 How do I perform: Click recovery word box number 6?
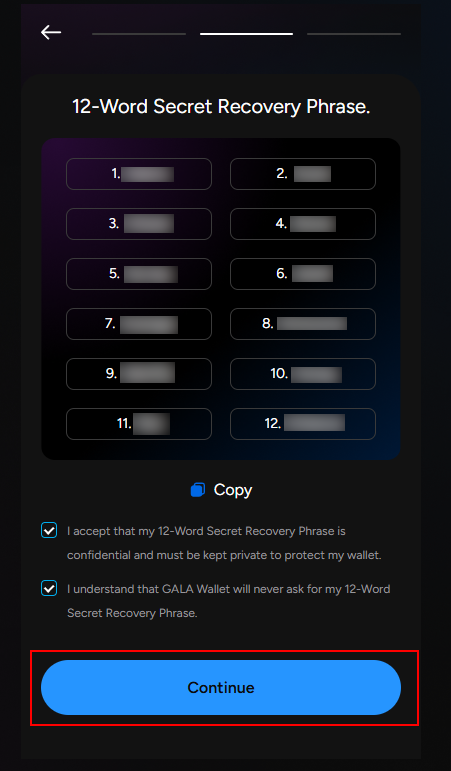(x=303, y=274)
